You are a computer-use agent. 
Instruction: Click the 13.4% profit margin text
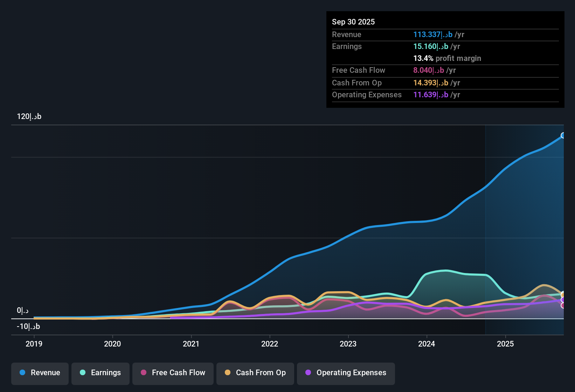tap(447, 58)
